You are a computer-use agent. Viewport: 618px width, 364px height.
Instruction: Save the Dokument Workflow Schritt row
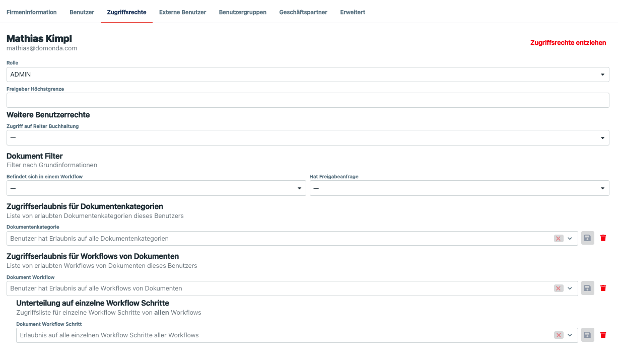click(587, 335)
